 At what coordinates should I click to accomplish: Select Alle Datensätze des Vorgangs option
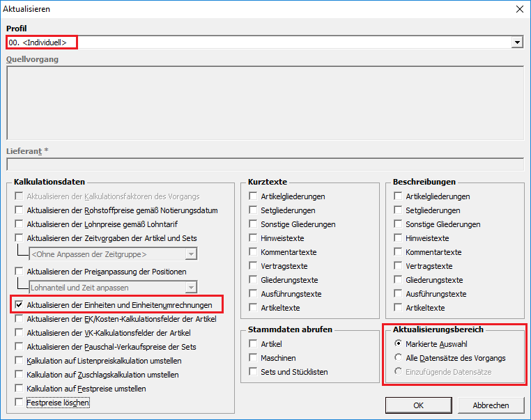(398, 358)
